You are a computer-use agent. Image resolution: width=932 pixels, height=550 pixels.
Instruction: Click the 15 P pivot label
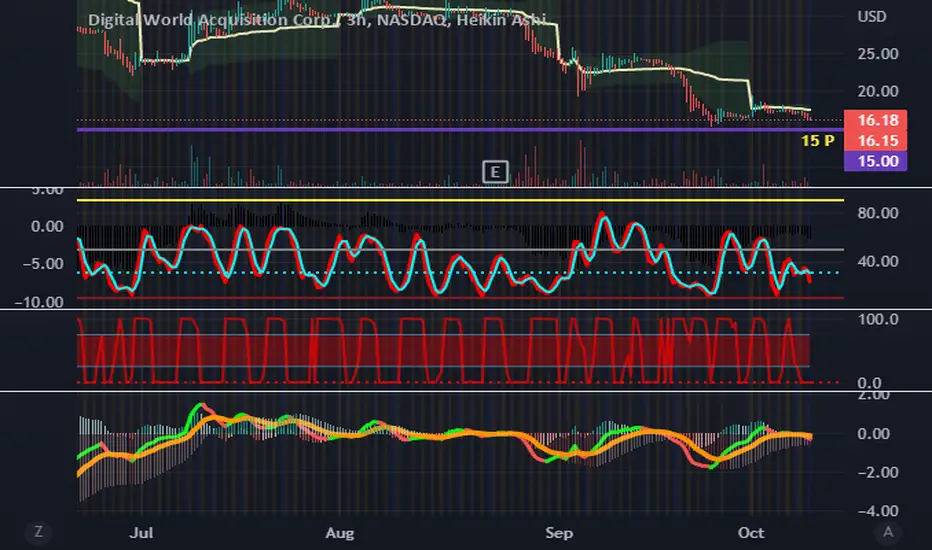[818, 141]
